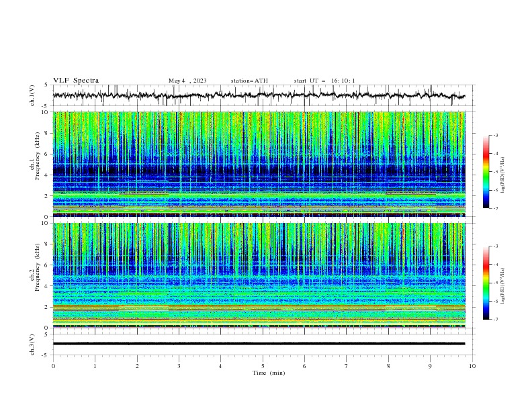The height and width of the screenshot is (411, 532).
Task: Click the bottom time axis tick label "10"
Action: (x=472, y=366)
